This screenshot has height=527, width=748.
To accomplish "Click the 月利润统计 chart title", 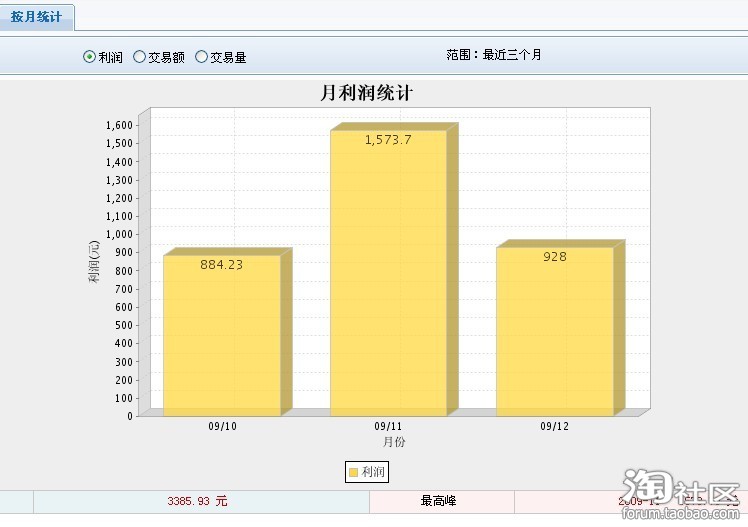I will (x=366, y=93).
